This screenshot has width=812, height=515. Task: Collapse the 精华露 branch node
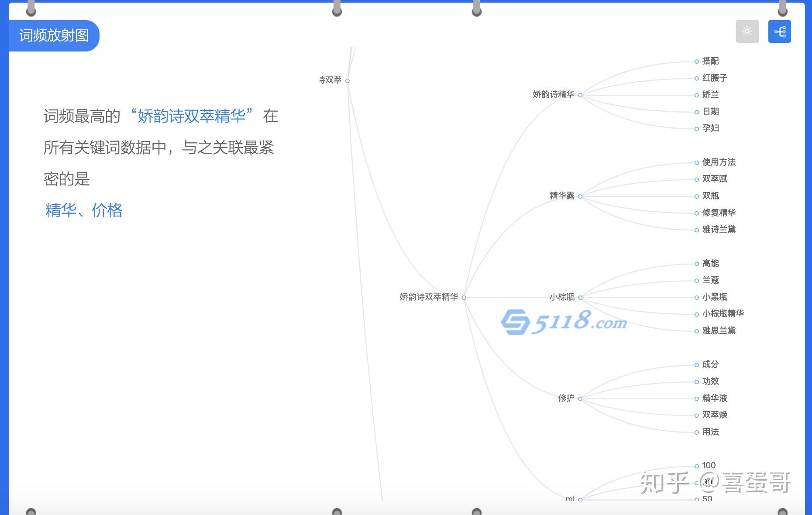pos(580,196)
